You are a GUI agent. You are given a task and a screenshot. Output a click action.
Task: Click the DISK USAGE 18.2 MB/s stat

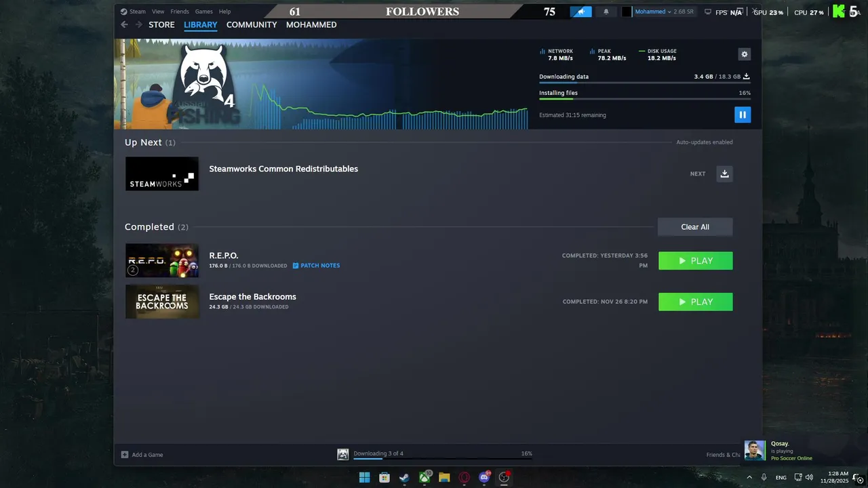[x=658, y=55]
